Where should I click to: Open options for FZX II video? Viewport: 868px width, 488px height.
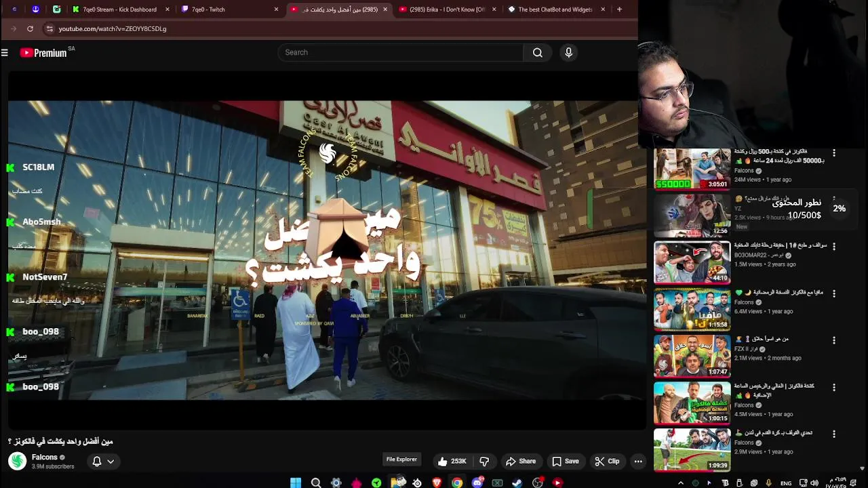(x=834, y=340)
